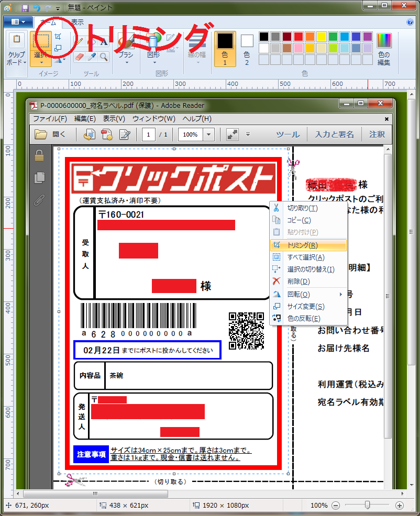This screenshot has height=516, width=420.
Task: Choose 切り取り(T) from the context menu
Action: click(308, 208)
